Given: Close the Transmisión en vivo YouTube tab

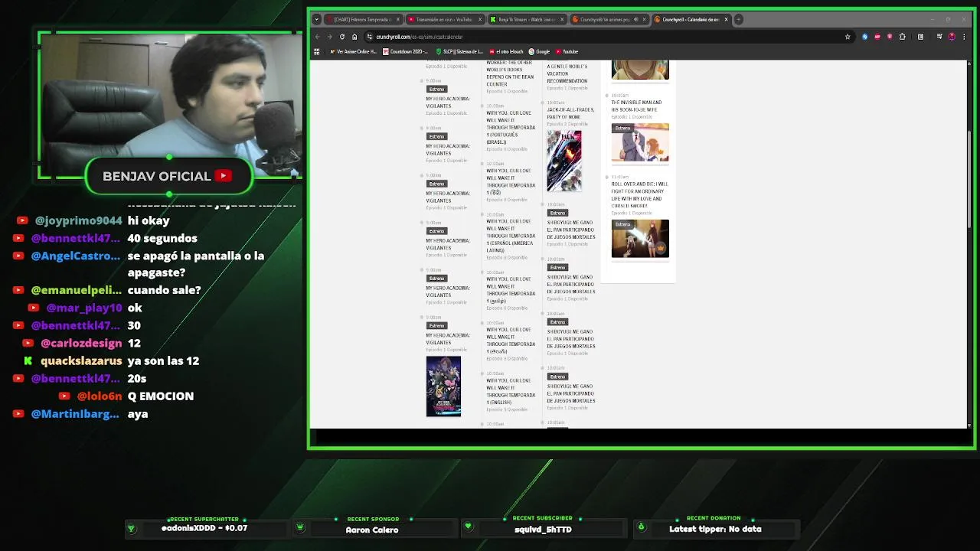Looking at the screenshot, I should coord(480,19).
